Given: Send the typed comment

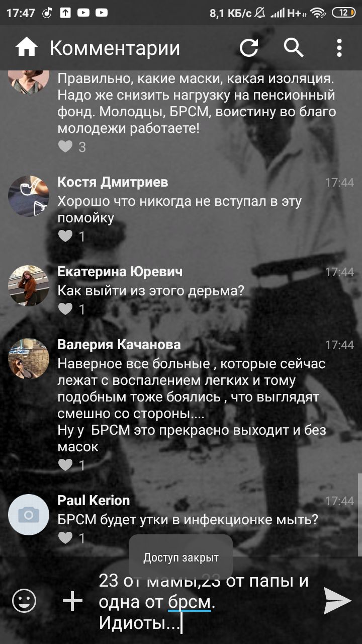Looking at the screenshot, I should coord(337,600).
